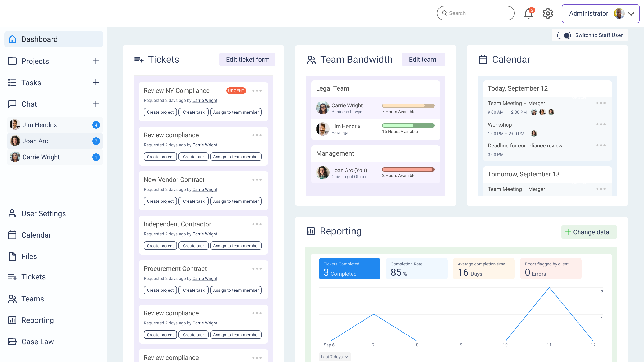Click Carrie Wright's 7 hours bandwidth bar

coord(408,106)
